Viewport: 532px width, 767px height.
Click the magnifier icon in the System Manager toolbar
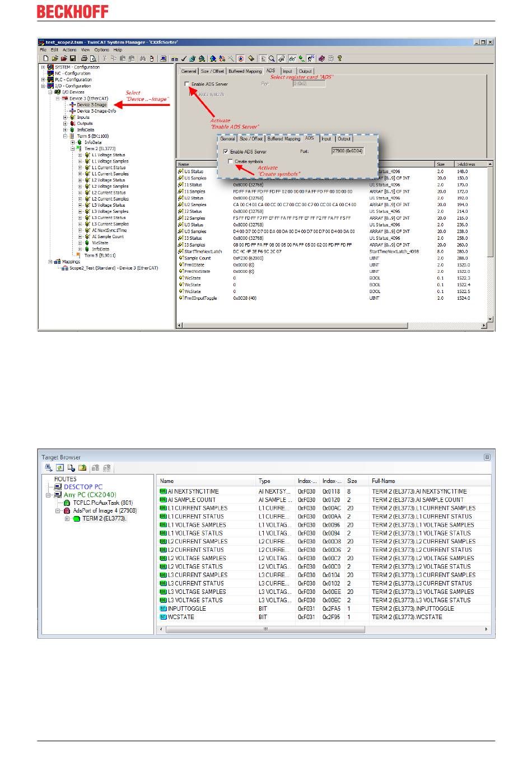[x=272, y=58]
